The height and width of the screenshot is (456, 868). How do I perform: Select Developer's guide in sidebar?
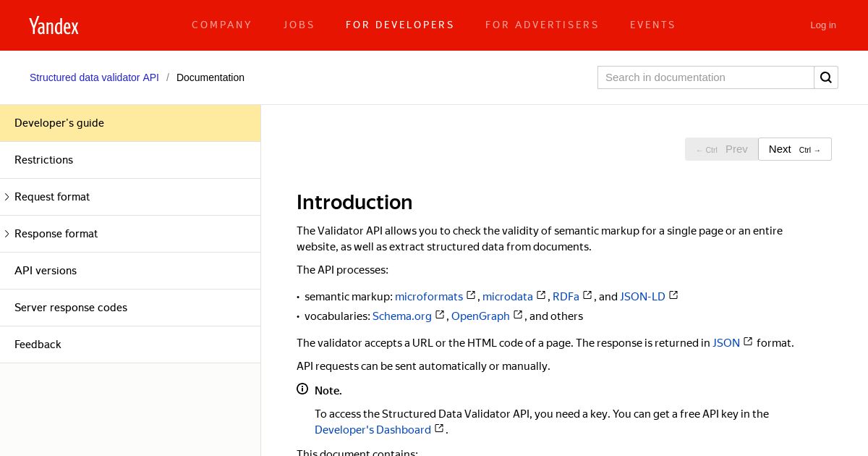[x=130, y=123]
